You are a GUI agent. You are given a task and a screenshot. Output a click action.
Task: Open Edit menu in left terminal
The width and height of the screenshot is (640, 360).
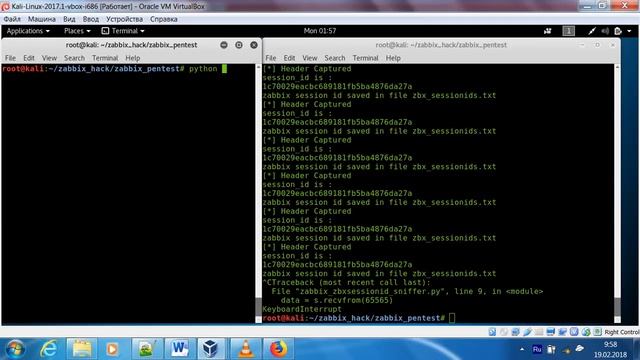(29, 58)
